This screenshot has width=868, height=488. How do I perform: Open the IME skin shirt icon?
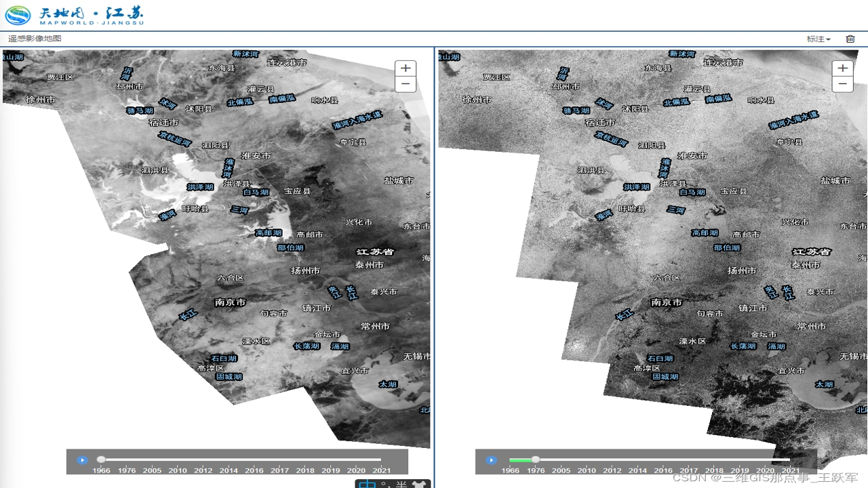point(419,485)
